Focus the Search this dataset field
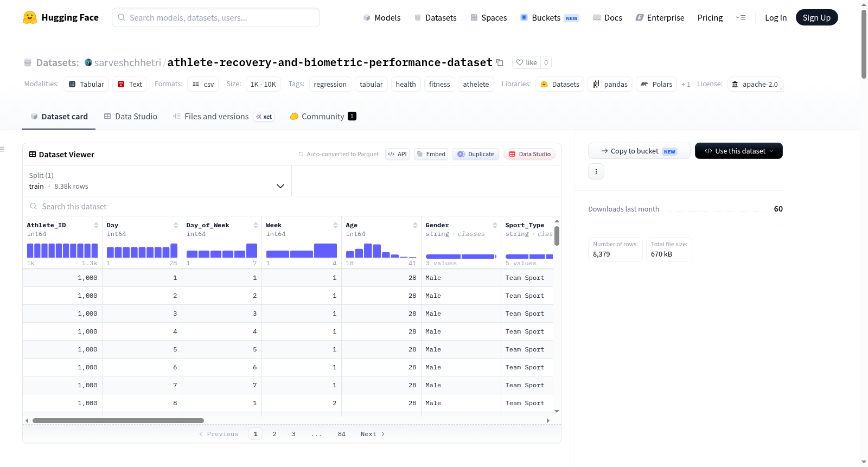The image size is (868, 467). [292, 206]
